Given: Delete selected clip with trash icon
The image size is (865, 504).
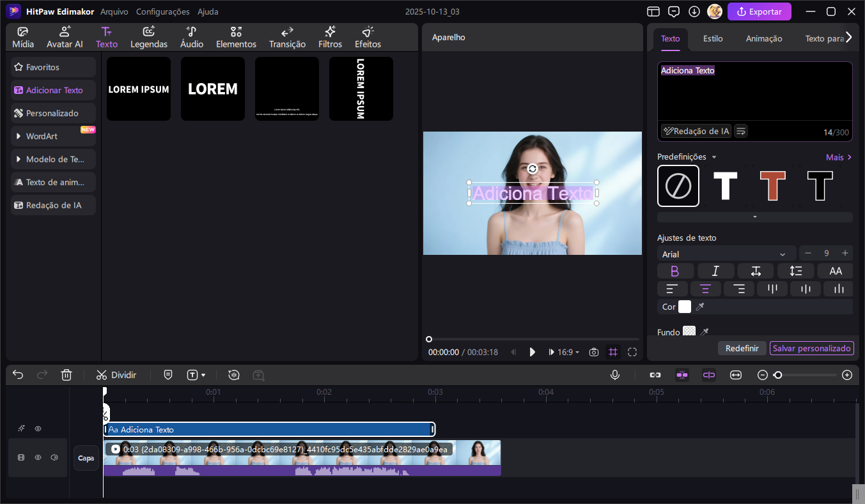Looking at the screenshot, I should tap(66, 375).
